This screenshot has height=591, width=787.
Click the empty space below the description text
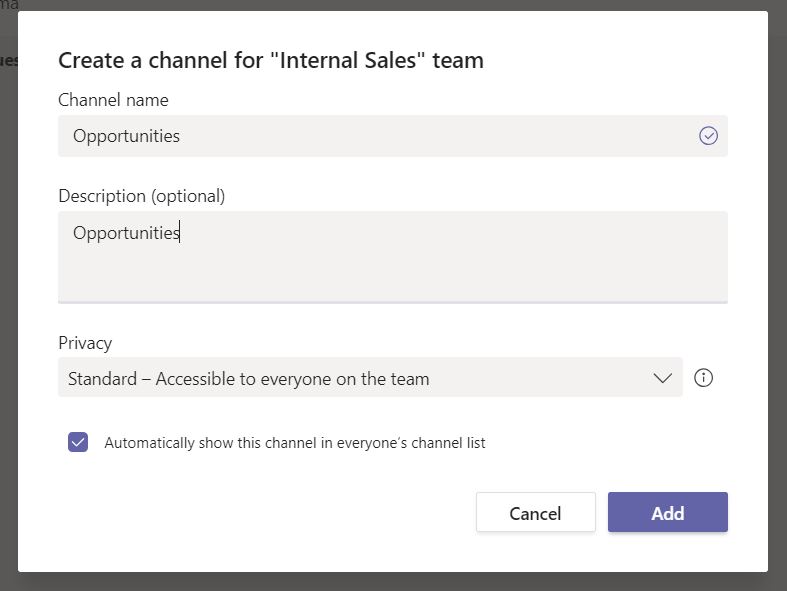coord(390,275)
